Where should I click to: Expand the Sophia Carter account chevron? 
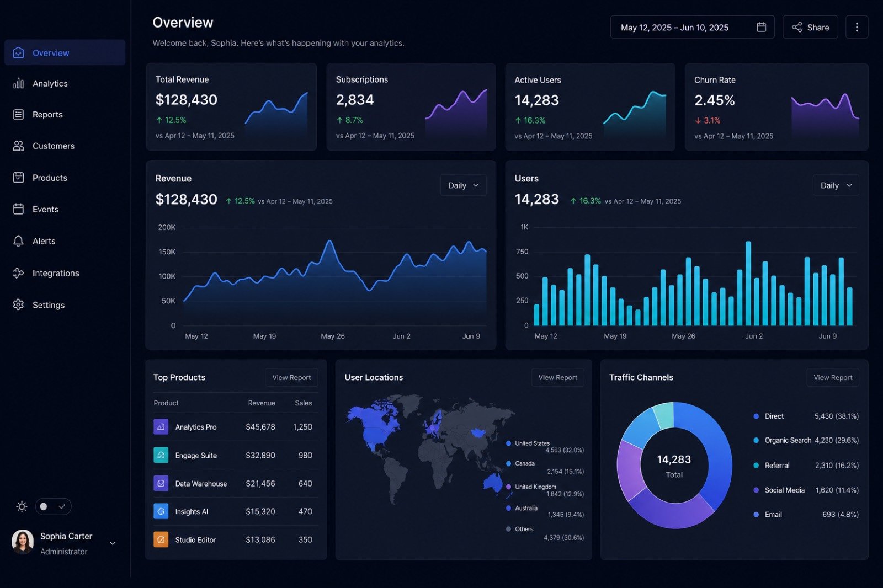click(113, 543)
